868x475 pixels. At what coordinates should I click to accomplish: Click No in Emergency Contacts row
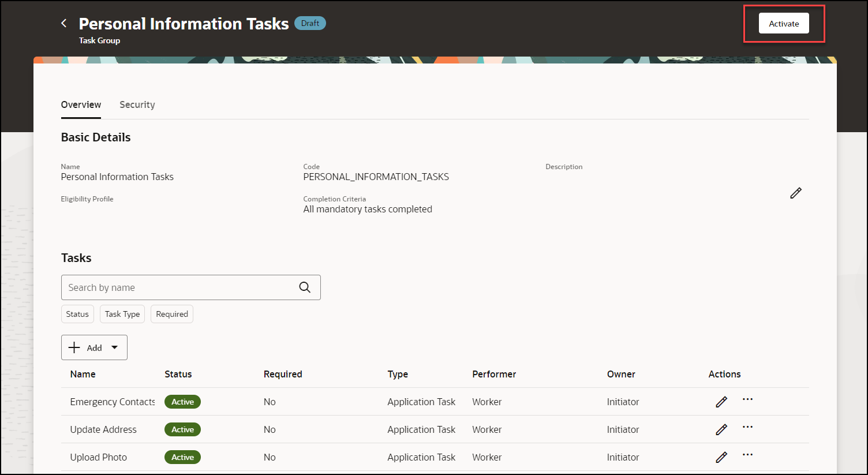point(270,402)
